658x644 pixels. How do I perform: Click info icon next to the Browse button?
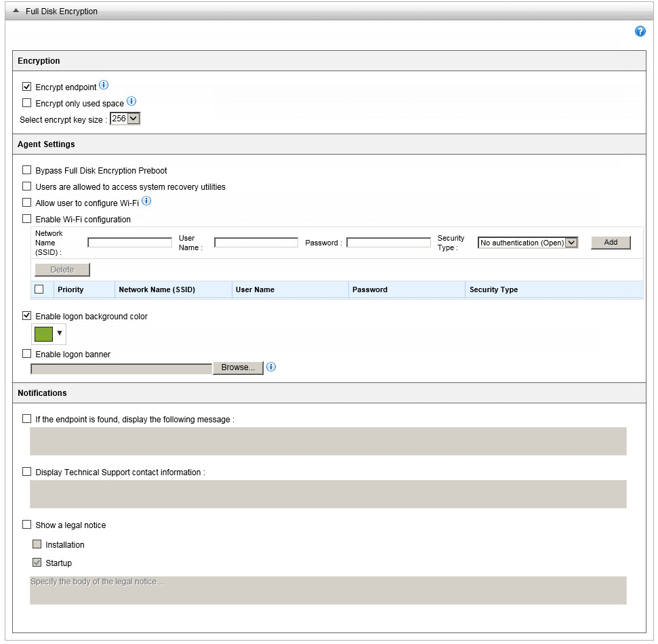point(271,367)
